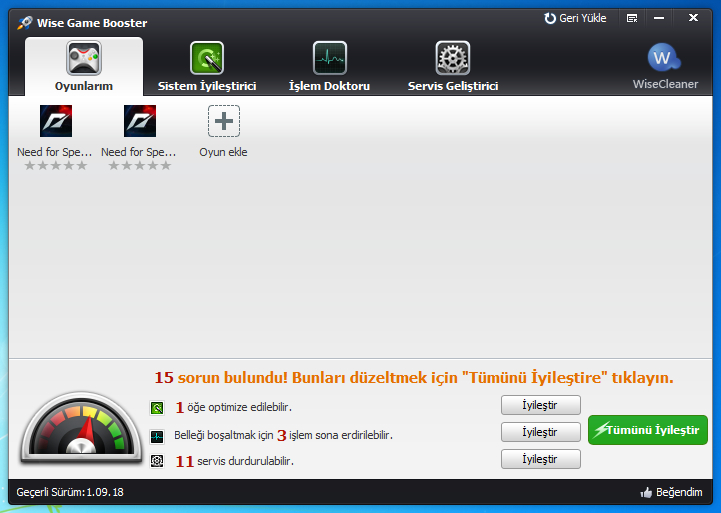Click Geri Yükle restore button
Screen dimensions: 721x513
(x=575, y=18)
